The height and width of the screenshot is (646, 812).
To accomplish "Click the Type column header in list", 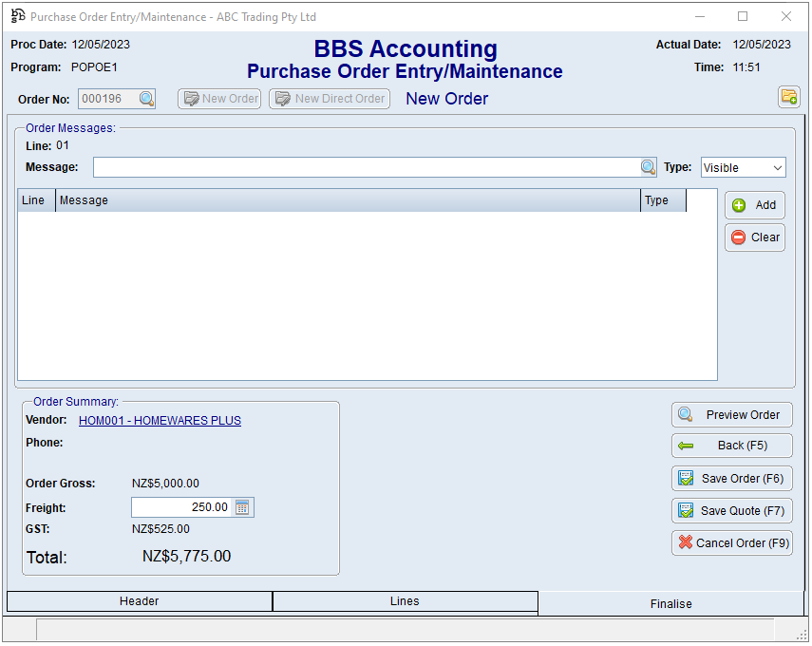I will [x=663, y=200].
